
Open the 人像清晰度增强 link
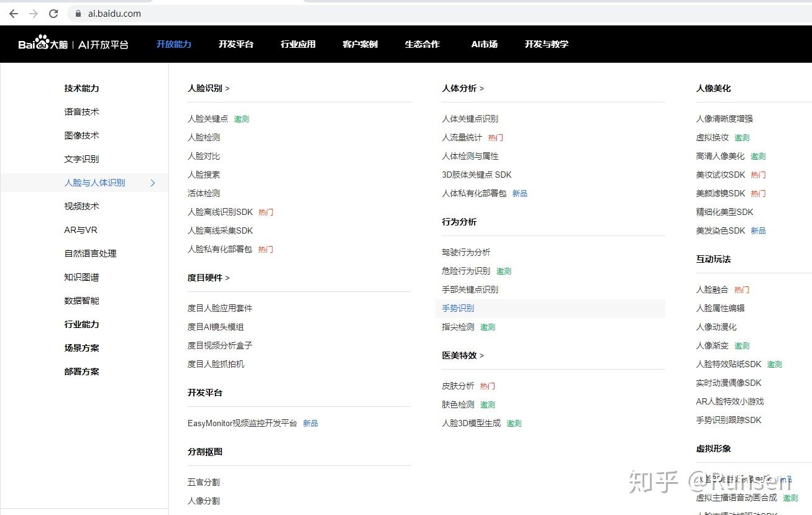tap(724, 119)
